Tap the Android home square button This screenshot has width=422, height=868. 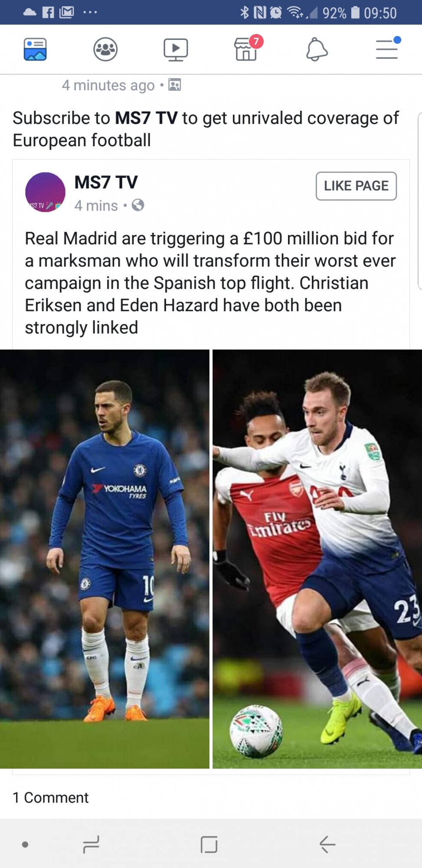(x=209, y=844)
